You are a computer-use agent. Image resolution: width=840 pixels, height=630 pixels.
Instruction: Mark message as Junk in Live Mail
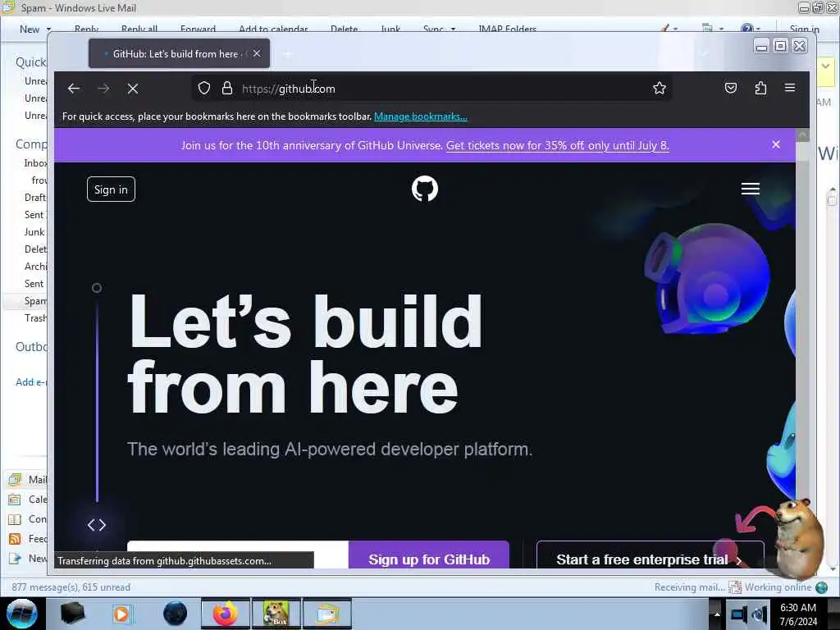click(390, 29)
